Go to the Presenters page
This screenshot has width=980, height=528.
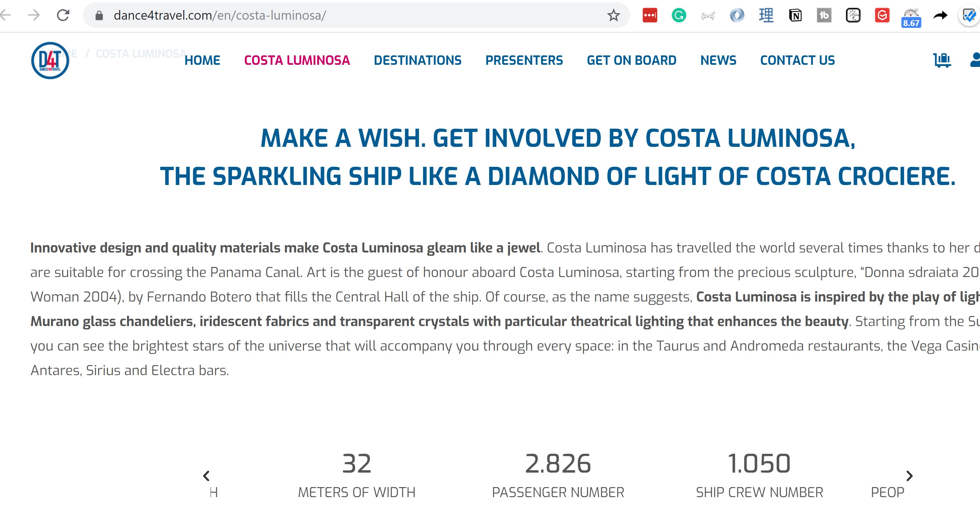524,61
